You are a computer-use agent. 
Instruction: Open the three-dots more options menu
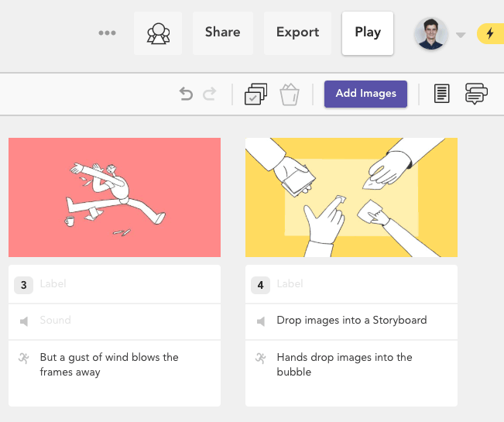coord(107,33)
